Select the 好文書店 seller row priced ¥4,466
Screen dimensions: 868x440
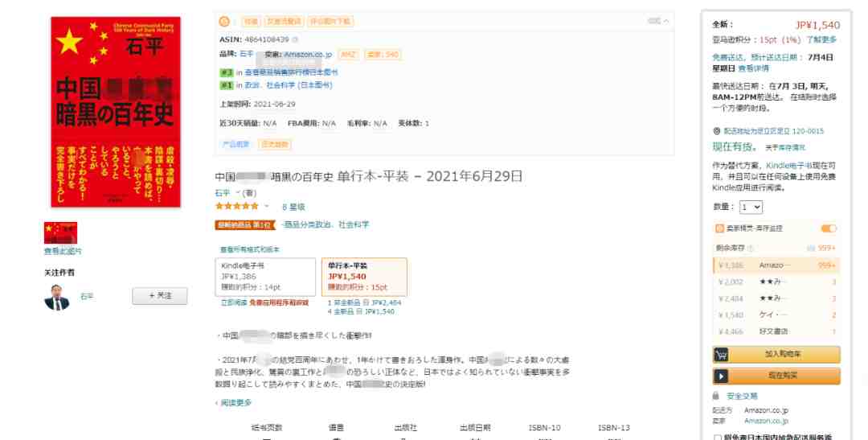776,331
